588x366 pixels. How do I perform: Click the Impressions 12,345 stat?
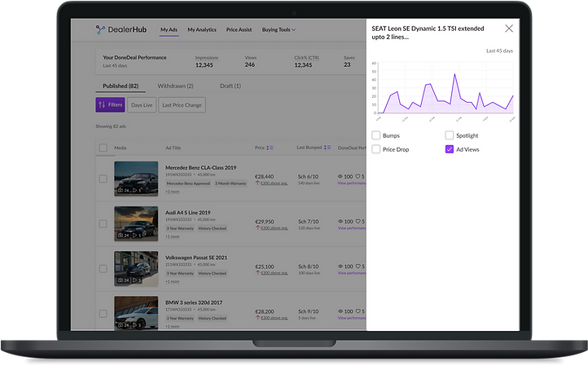206,62
